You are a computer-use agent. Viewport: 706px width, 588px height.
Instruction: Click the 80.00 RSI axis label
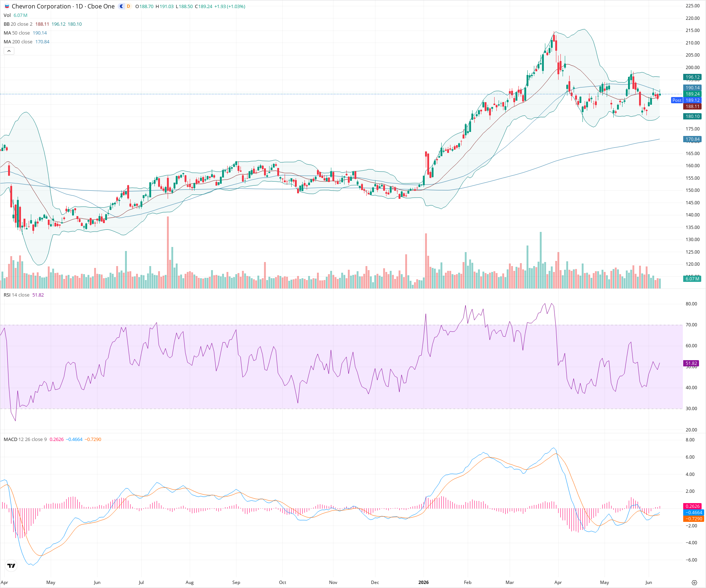coord(691,304)
